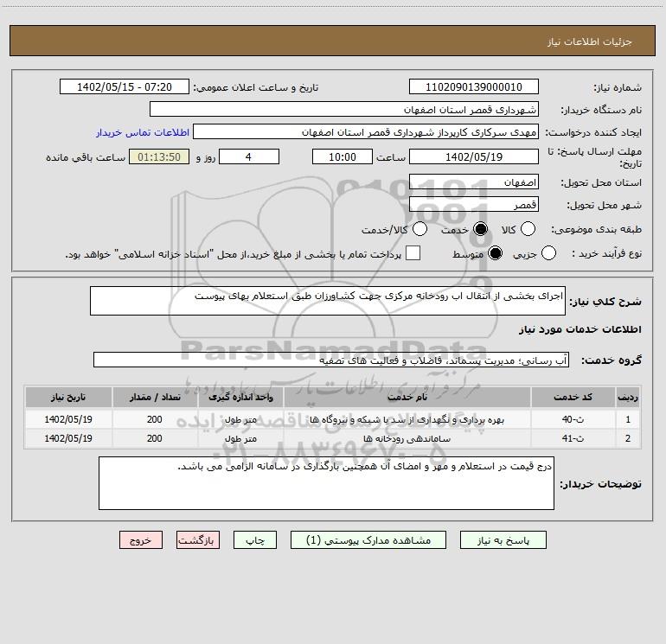666x644 pixels.
Task: Click the remaining time countdown 01:13:50
Action: [x=159, y=156]
